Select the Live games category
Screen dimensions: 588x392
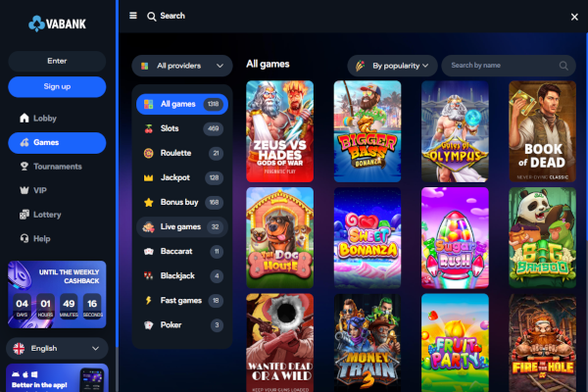(x=182, y=227)
